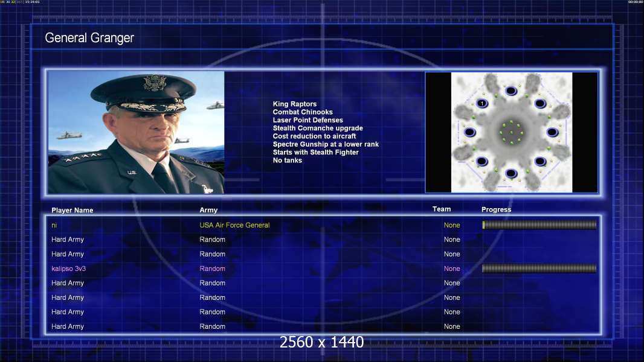The width and height of the screenshot is (644, 362).
Task: Click the elapsed timer "00:00:00" readout
Action: pos(636,2)
